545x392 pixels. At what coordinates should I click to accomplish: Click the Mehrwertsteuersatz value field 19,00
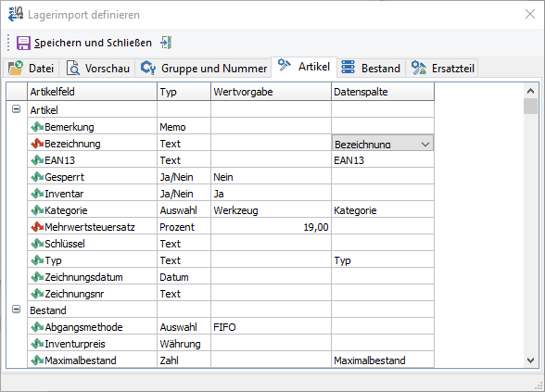click(x=271, y=227)
